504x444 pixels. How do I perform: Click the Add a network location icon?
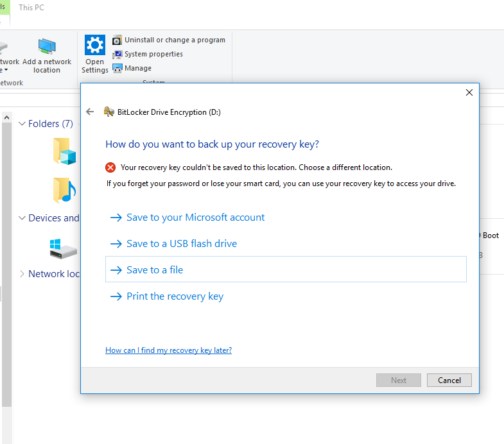click(x=47, y=46)
